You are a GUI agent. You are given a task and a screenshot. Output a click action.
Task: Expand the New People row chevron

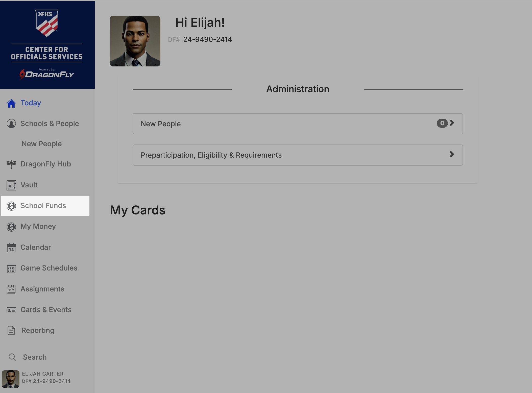tap(452, 123)
